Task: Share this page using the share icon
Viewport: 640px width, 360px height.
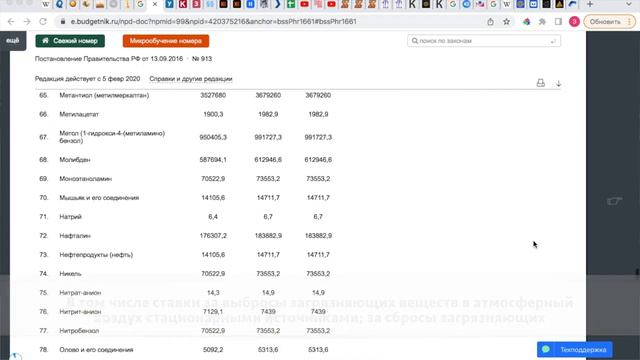Action: pyautogui.click(x=490, y=22)
